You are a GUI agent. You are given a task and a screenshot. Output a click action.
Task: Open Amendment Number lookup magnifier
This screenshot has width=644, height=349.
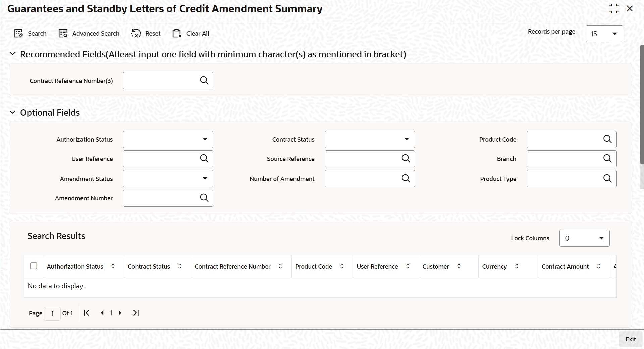click(204, 198)
